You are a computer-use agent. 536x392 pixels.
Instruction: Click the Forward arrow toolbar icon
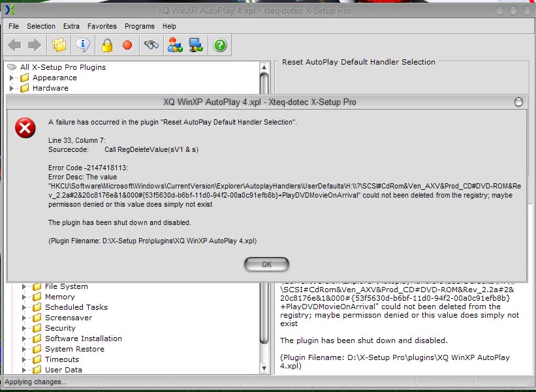tap(35, 45)
